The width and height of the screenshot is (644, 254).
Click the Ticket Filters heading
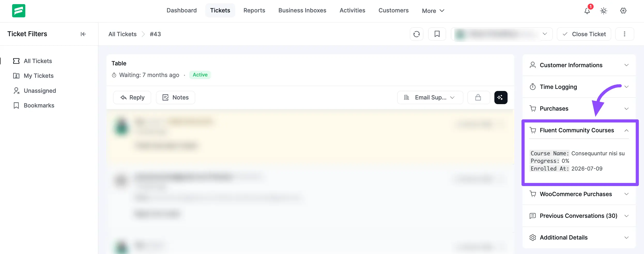[27, 34]
